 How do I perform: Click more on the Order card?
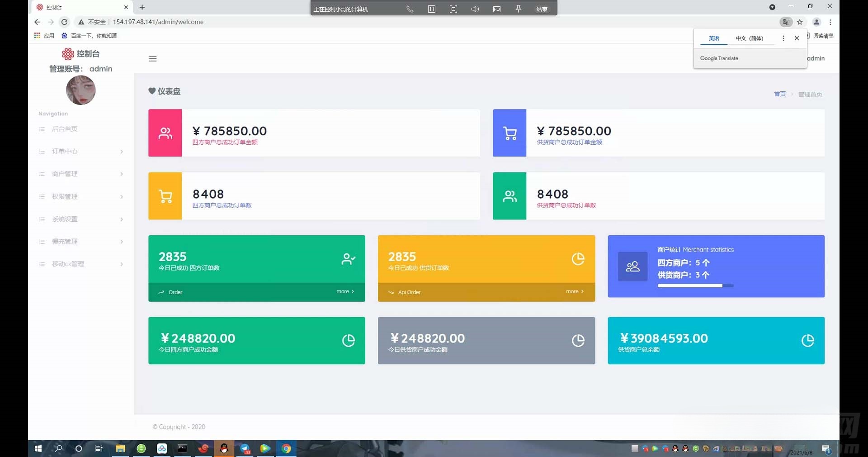(345, 292)
